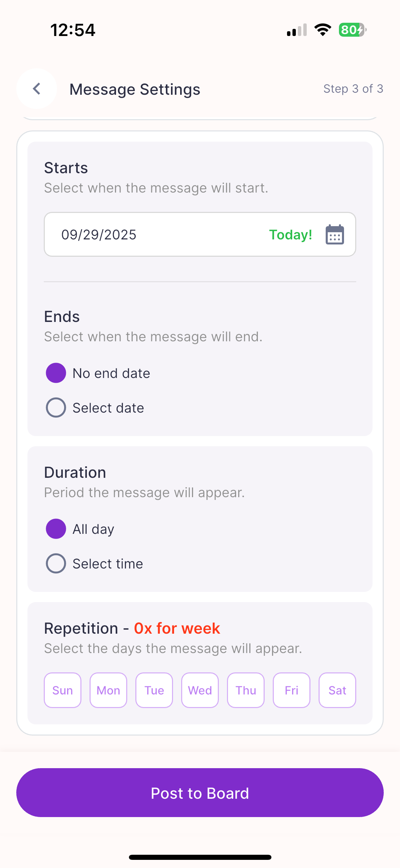
Task: Toggle Sunday repetition day
Action: pos(62,690)
